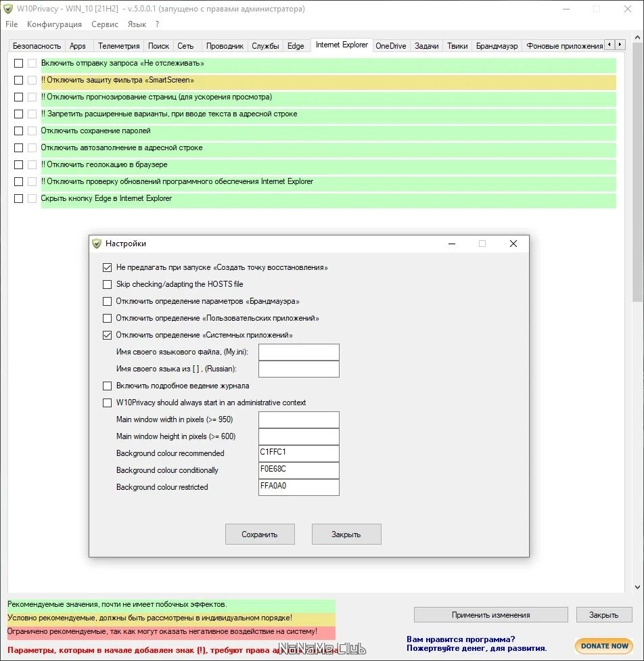Edit Background colour recommended C1FFC1 field
The height and width of the screenshot is (661, 644).
coord(299,453)
